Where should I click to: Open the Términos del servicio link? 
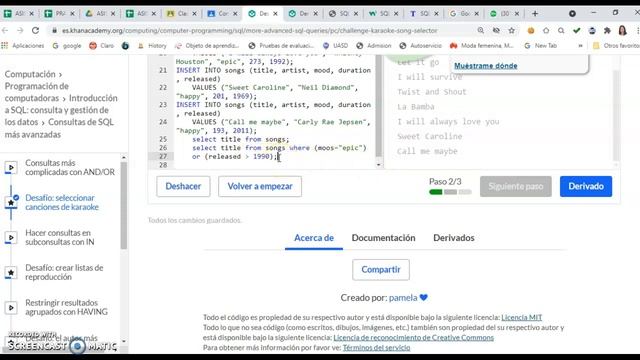pos(376,348)
